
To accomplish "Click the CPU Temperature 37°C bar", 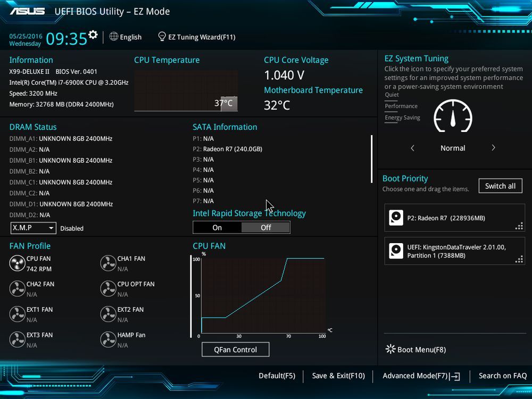I will [x=229, y=104].
